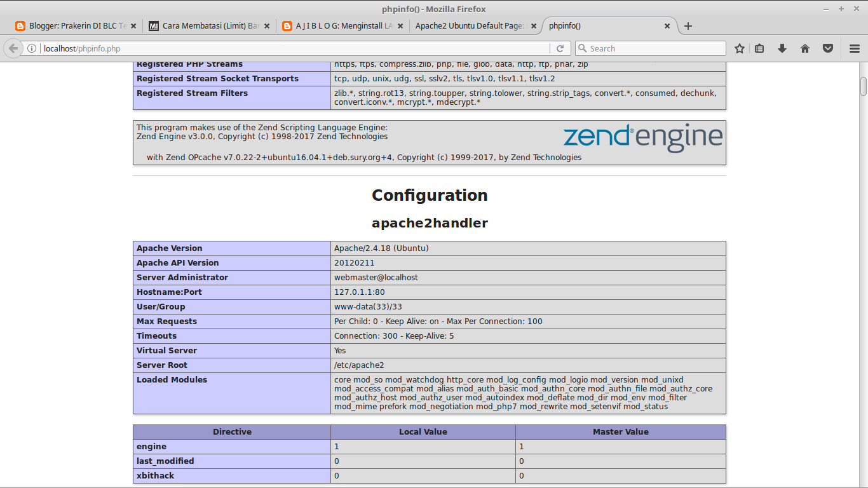Close the A J I B L O G tab
The width and height of the screenshot is (868, 488).
click(x=400, y=26)
